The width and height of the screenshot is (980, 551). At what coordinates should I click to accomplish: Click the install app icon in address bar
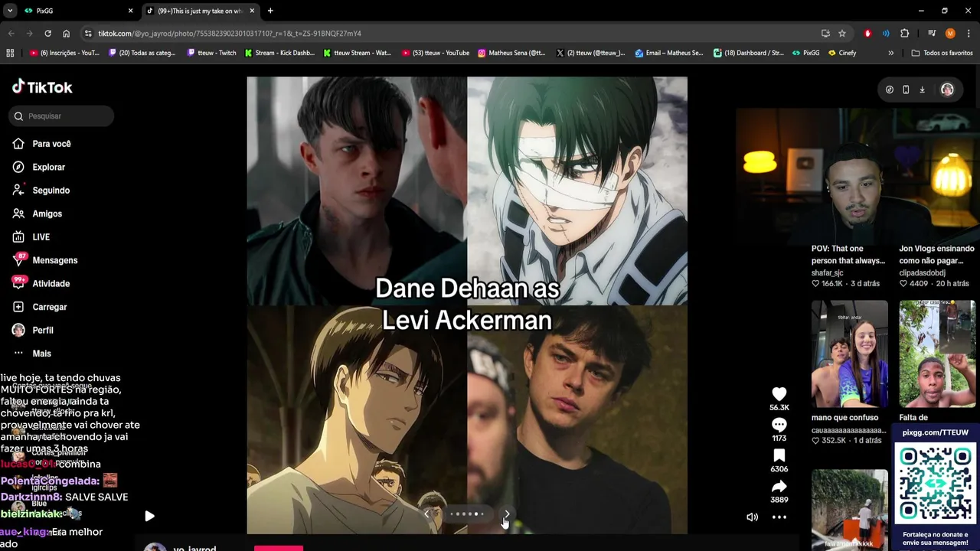[x=825, y=34]
